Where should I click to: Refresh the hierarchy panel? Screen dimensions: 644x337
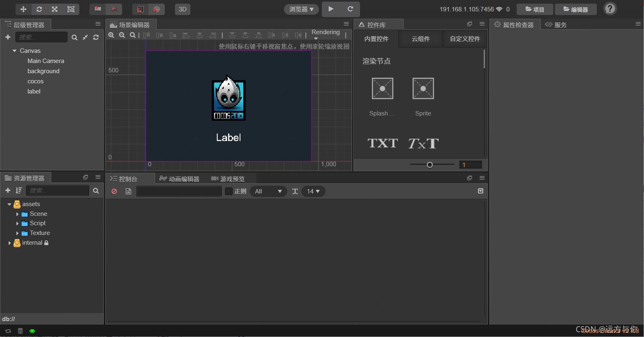[96, 37]
